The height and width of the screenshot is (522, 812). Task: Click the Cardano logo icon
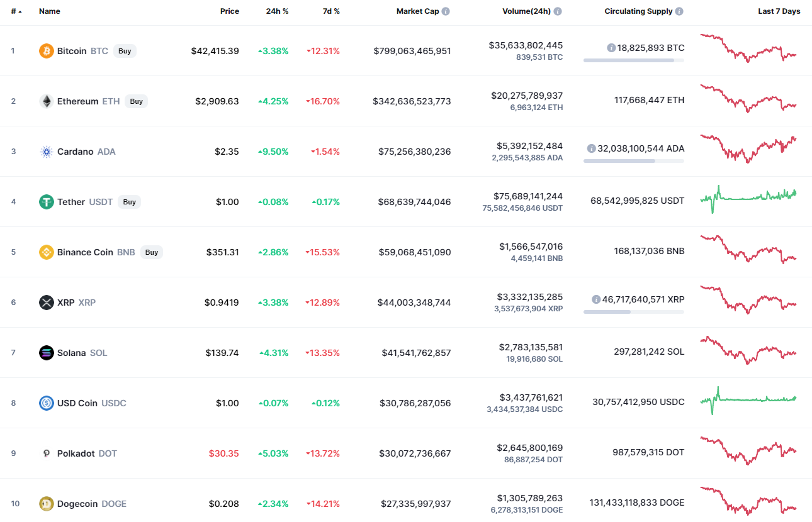pos(47,152)
